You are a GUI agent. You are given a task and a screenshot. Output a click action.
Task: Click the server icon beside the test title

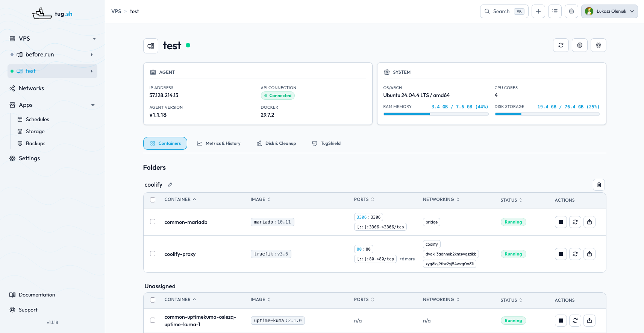click(x=151, y=46)
